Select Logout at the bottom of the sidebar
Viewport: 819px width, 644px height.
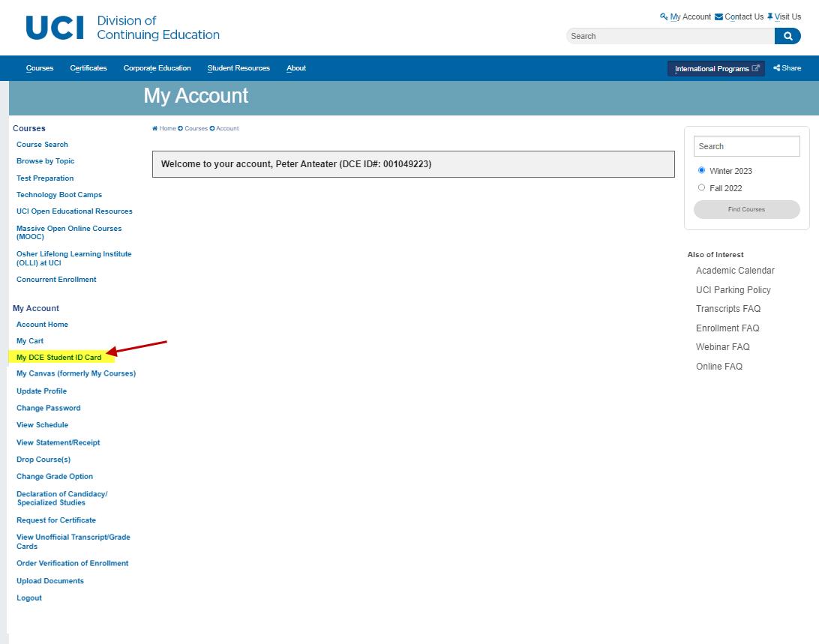pyautogui.click(x=29, y=598)
